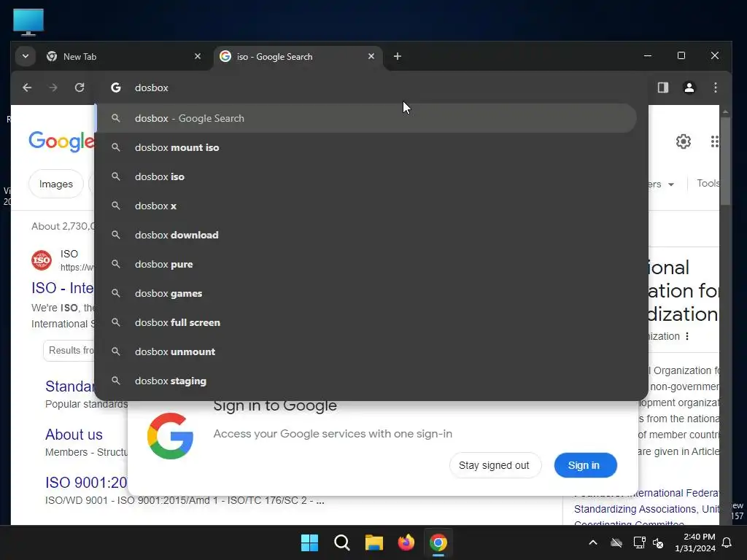Launch Firefox from the taskbar
Viewport: 747px width, 560px height.
point(406,542)
